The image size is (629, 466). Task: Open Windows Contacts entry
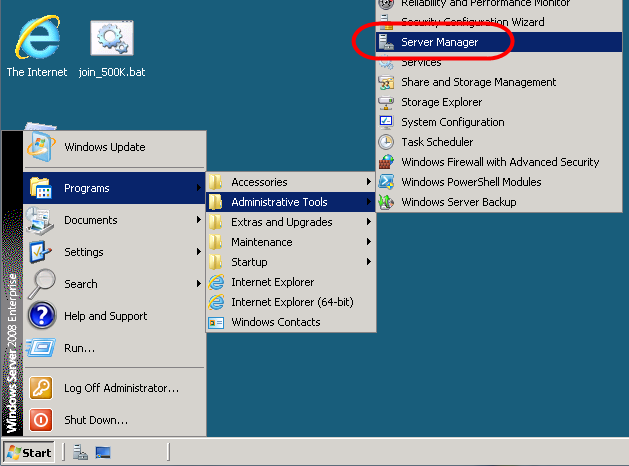291,322
